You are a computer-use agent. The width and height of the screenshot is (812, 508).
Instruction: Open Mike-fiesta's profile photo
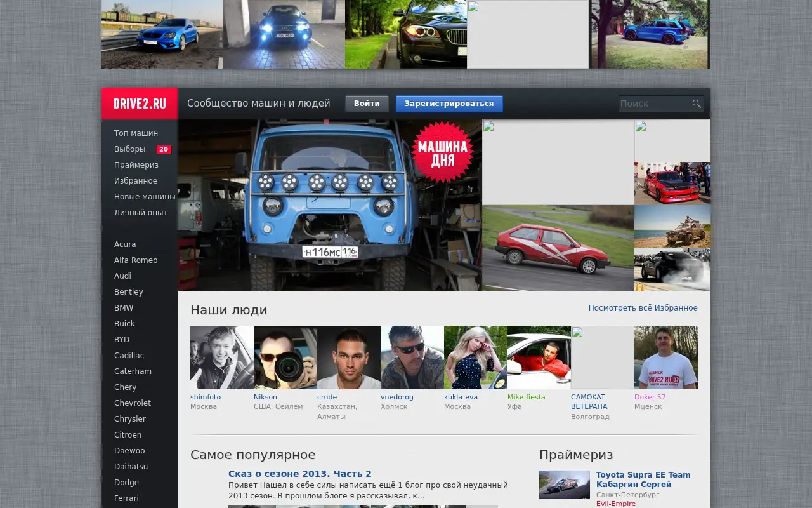click(x=539, y=358)
